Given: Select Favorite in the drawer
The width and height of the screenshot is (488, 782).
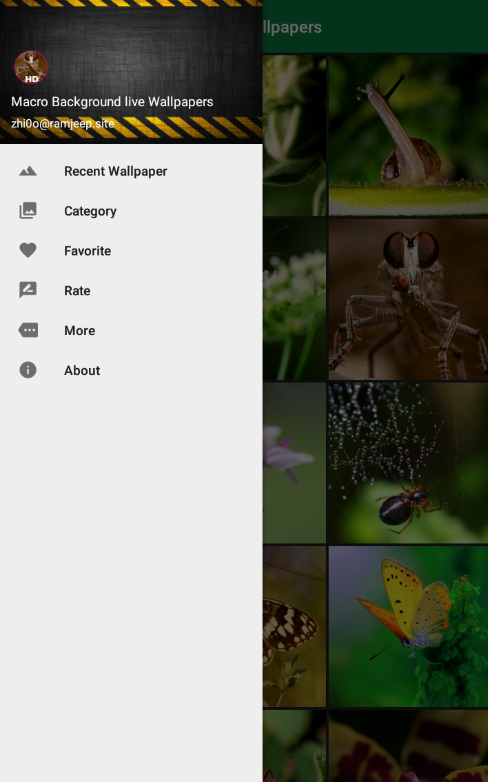Looking at the screenshot, I should [131, 251].
